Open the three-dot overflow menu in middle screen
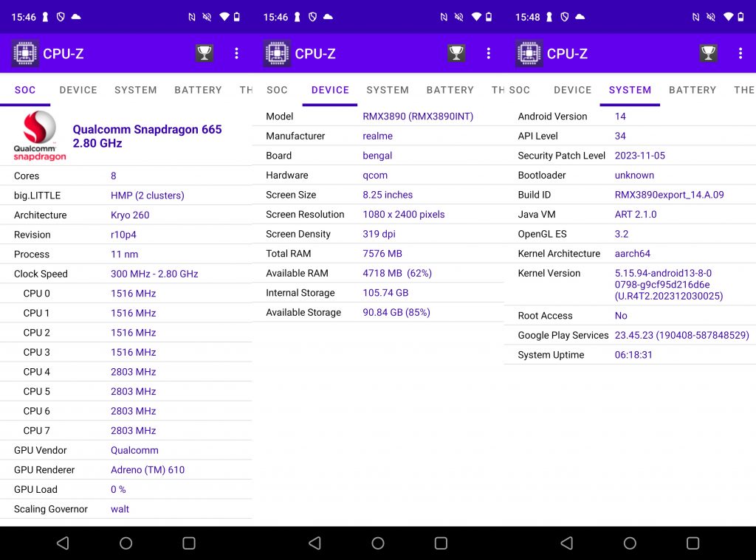The height and width of the screenshot is (560, 756). (x=489, y=53)
